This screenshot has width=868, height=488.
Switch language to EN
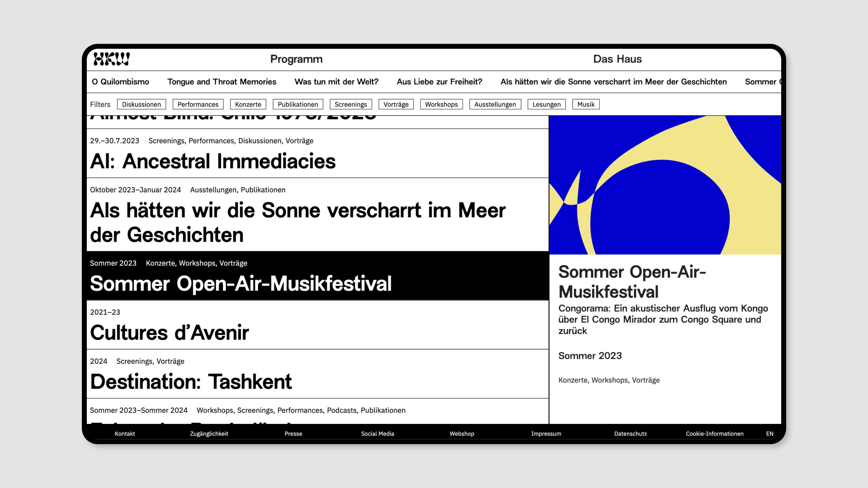770,434
